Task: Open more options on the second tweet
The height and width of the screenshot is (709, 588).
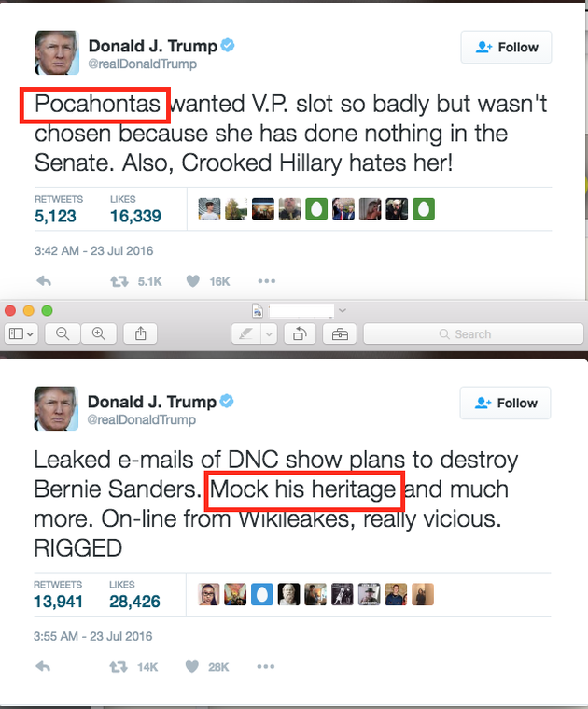Action: tap(266, 666)
